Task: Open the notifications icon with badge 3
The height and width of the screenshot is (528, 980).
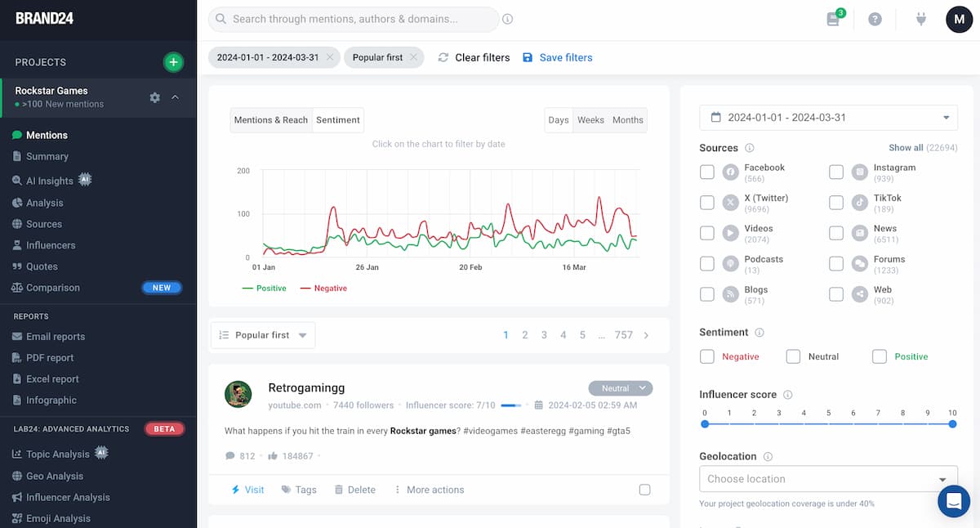Action: 835,19
